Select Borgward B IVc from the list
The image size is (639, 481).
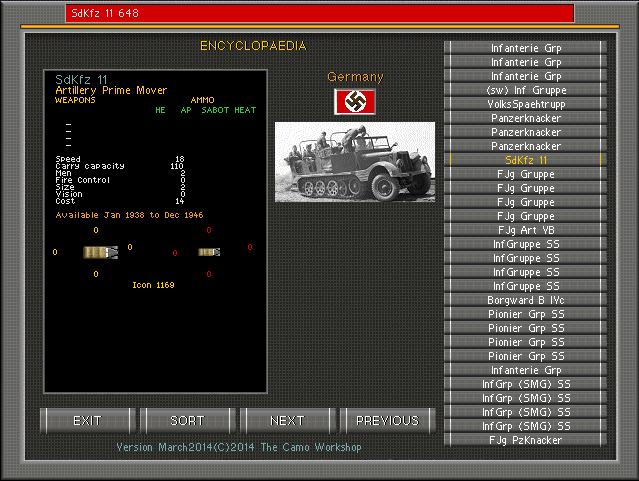click(526, 300)
